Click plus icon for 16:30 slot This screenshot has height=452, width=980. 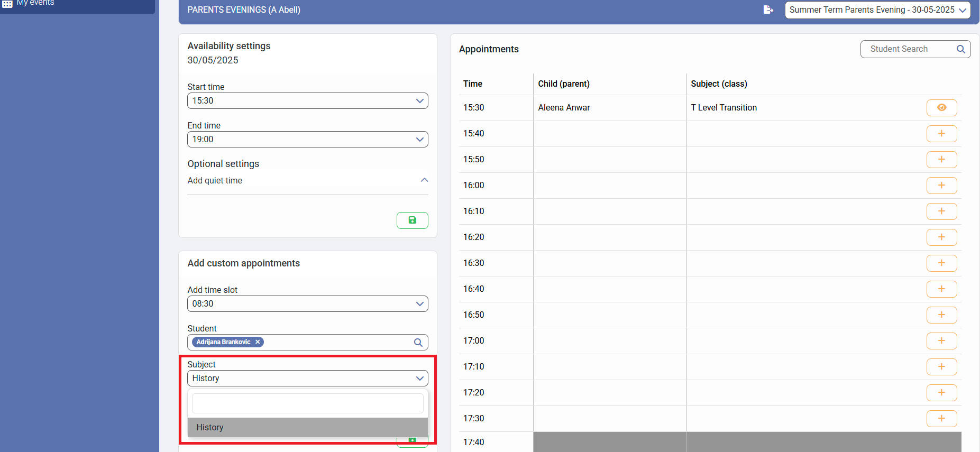tap(941, 263)
